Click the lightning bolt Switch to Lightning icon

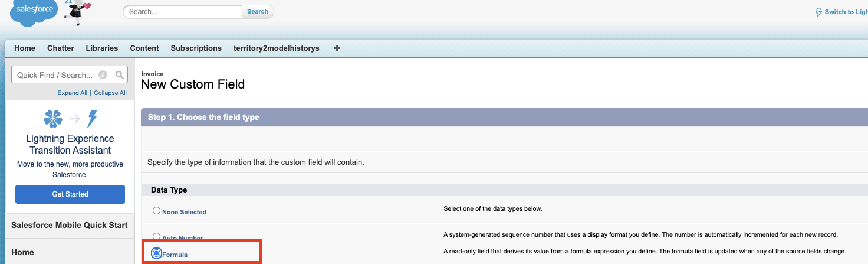click(818, 12)
